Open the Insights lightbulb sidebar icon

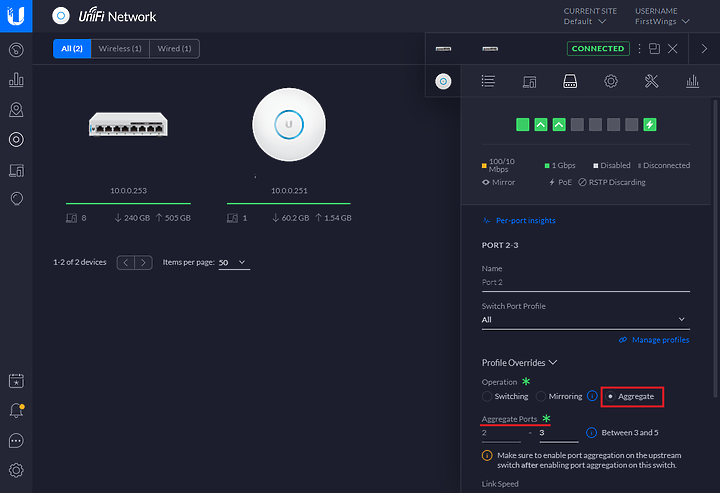[x=16, y=199]
